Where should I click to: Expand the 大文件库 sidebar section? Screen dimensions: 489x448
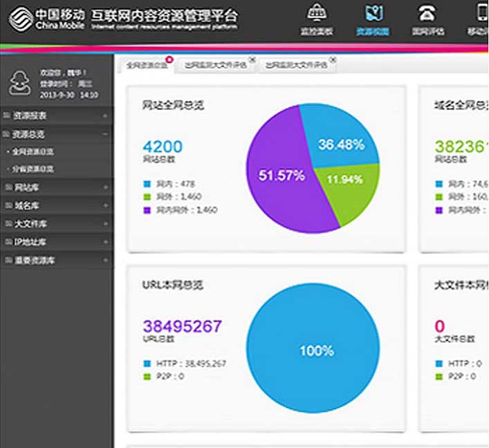pyautogui.click(x=105, y=224)
